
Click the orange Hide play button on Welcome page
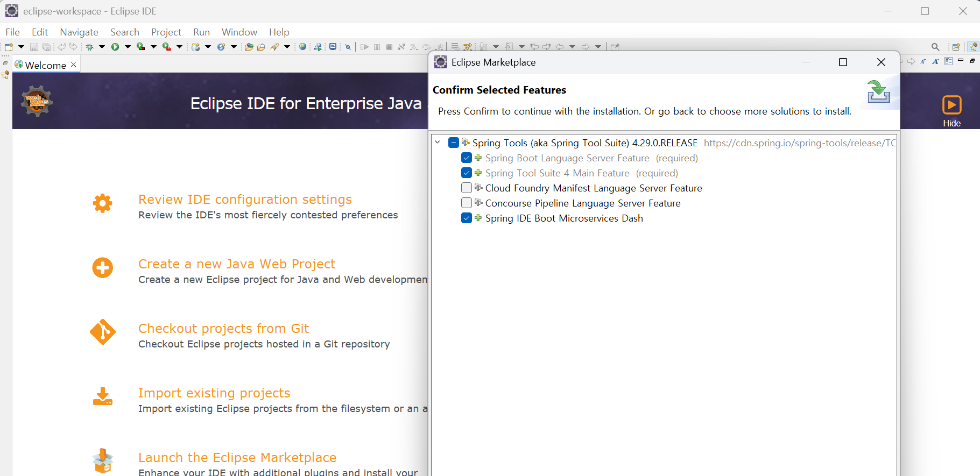[951, 105]
